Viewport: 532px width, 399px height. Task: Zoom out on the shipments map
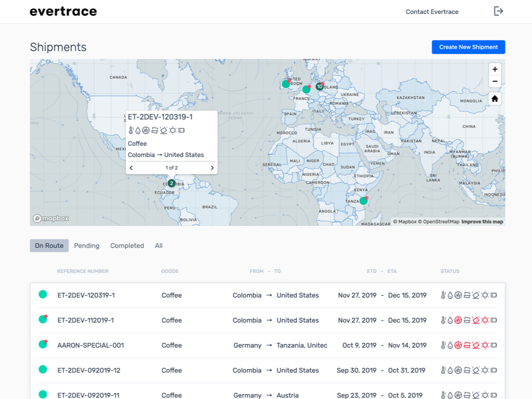click(495, 82)
